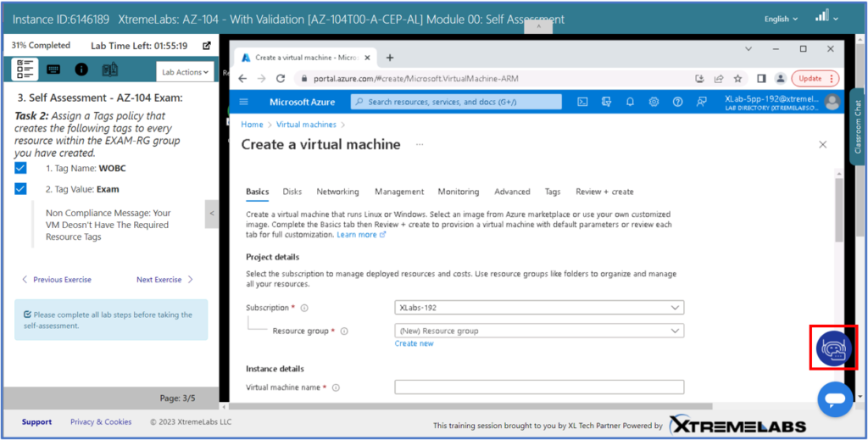
Task: Uncheck the Tag Name WOBC checkbox
Action: pyautogui.click(x=21, y=169)
